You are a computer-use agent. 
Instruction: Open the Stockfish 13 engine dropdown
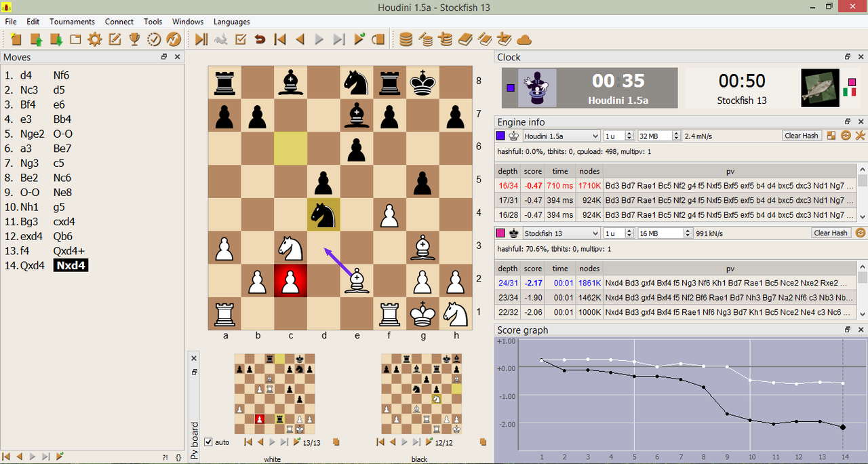pos(561,233)
